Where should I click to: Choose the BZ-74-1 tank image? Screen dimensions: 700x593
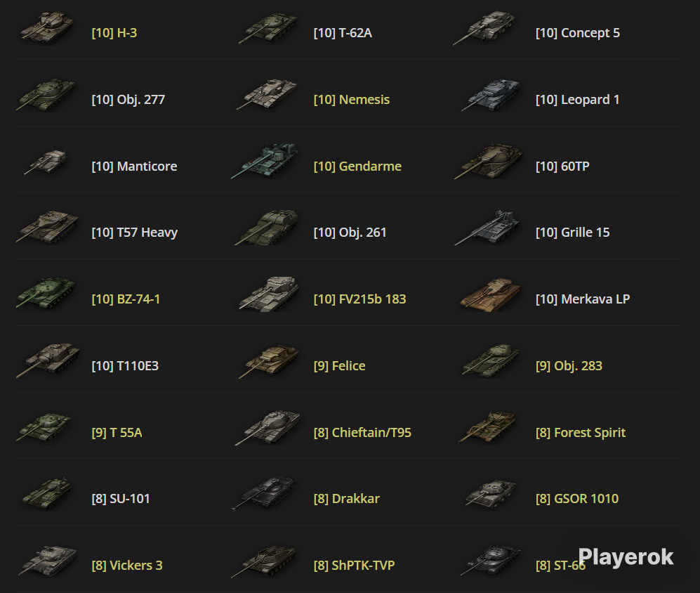[x=46, y=294]
